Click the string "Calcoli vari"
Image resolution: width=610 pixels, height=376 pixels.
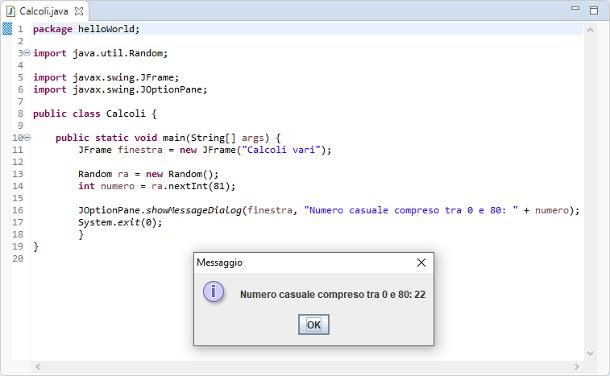(283, 150)
